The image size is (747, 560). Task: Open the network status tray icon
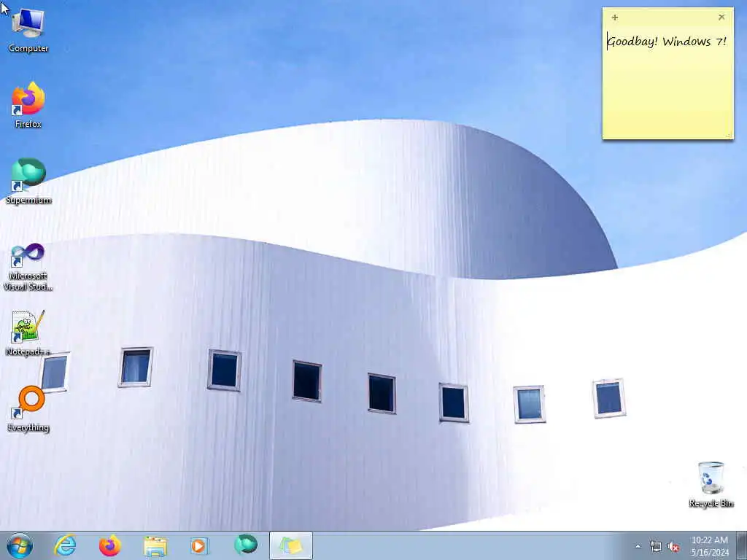coord(656,547)
